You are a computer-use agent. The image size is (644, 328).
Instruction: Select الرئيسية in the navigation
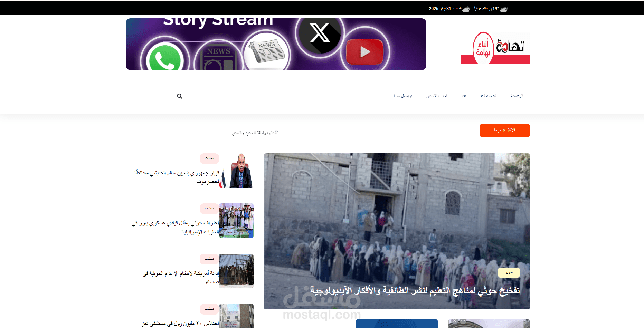click(517, 96)
